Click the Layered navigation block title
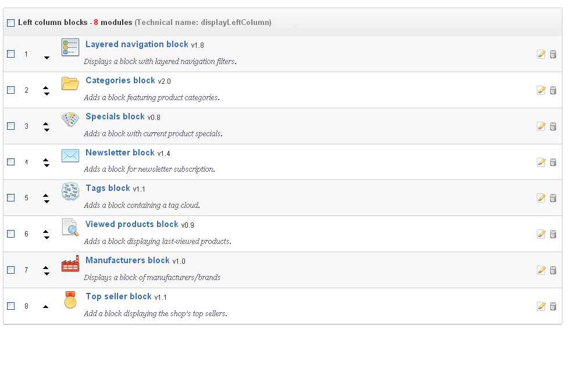The image size is (588, 368). (137, 44)
